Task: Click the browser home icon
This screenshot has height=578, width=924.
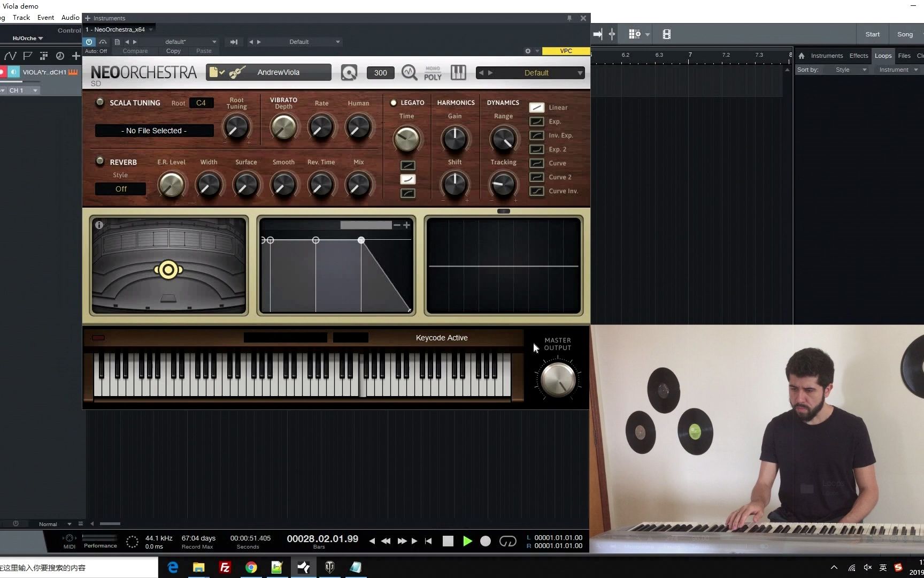Action: pyautogui.click(x=801, y=56)
